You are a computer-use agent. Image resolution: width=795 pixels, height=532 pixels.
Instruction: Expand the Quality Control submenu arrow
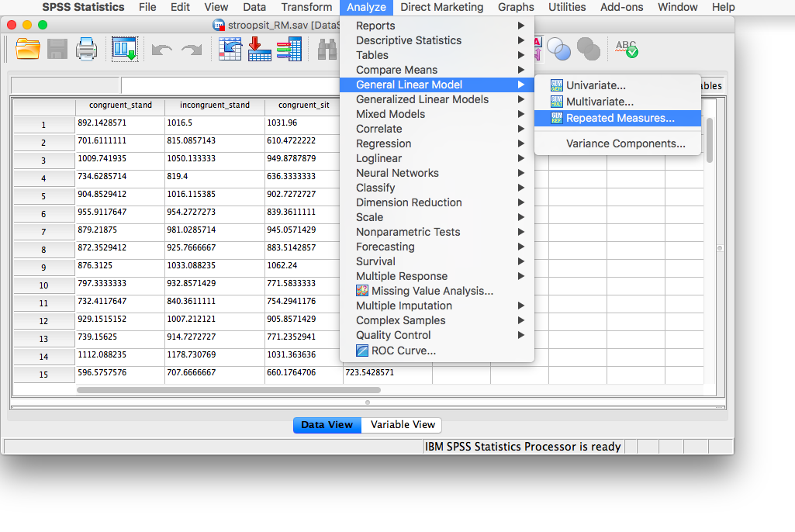point(520,335)
